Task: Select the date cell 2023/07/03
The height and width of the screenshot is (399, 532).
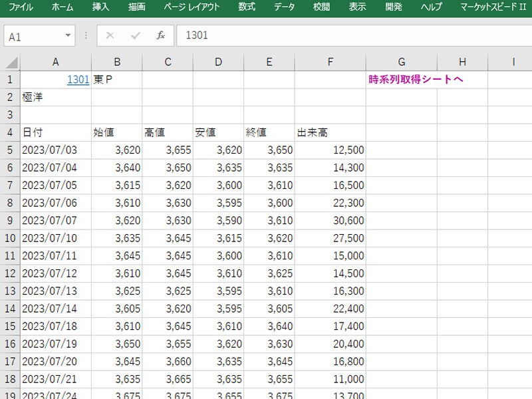Action: 56,150
